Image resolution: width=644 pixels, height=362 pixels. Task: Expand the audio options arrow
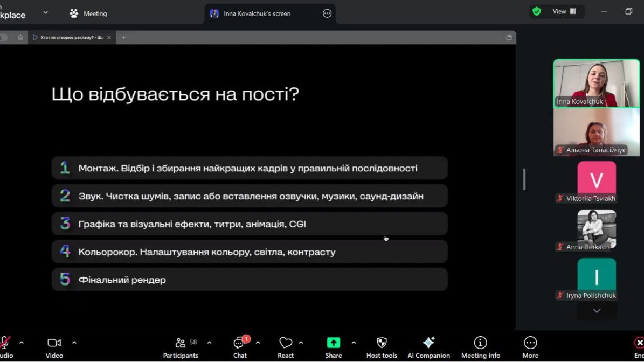click(x=22, y=343)
